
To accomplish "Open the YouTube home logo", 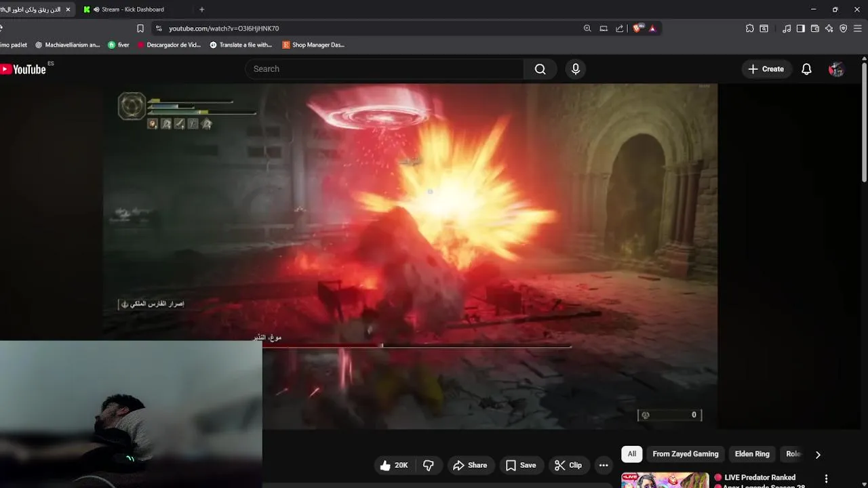I will [23, 69].
